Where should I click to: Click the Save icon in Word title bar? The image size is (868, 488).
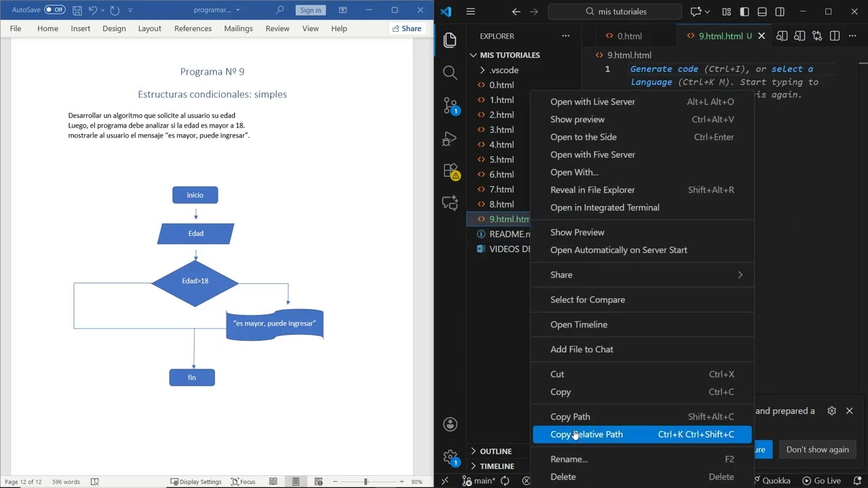(x=77, y=10)
